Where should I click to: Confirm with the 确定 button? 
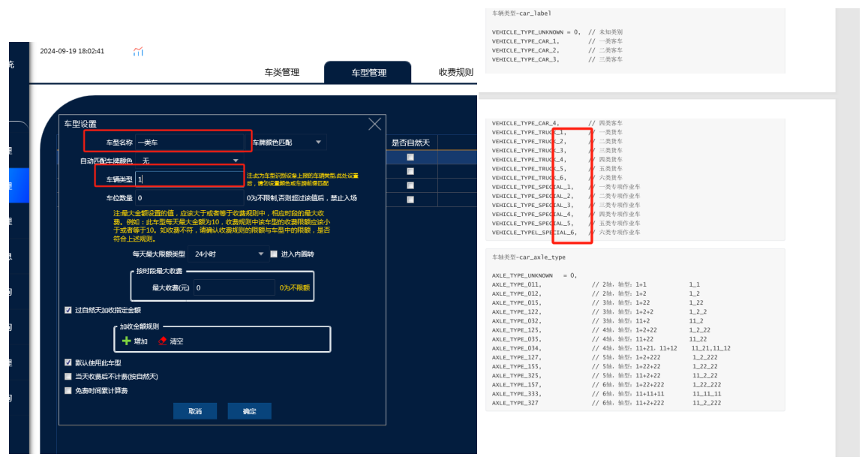pos(250,411)
